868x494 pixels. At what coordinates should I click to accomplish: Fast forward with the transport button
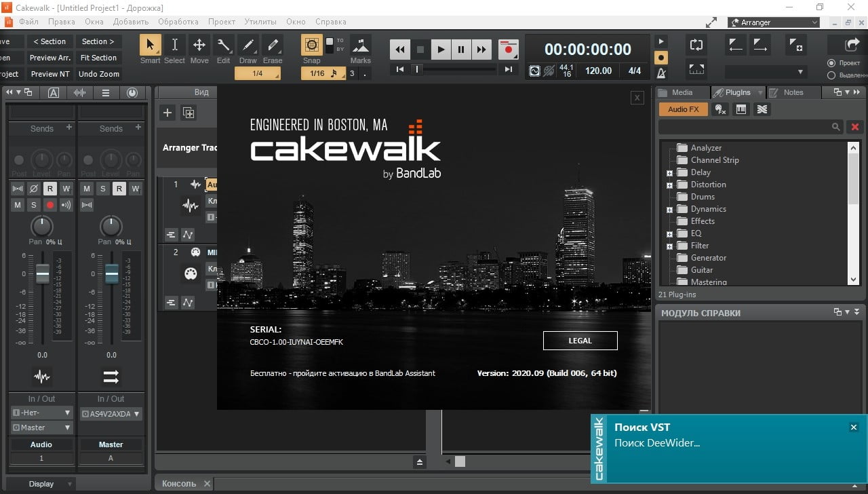point(481,50)
